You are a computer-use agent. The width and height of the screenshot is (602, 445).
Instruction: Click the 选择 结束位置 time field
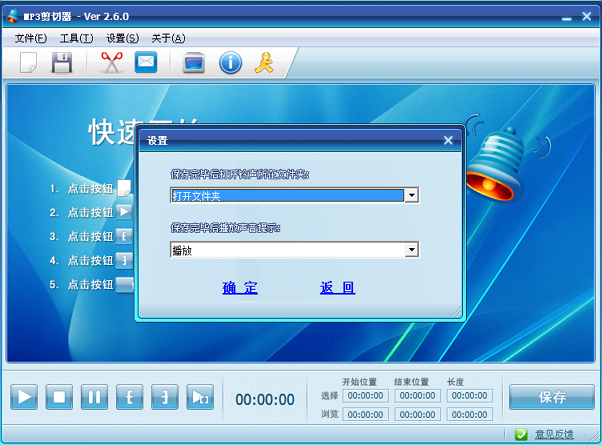point(417,395)
